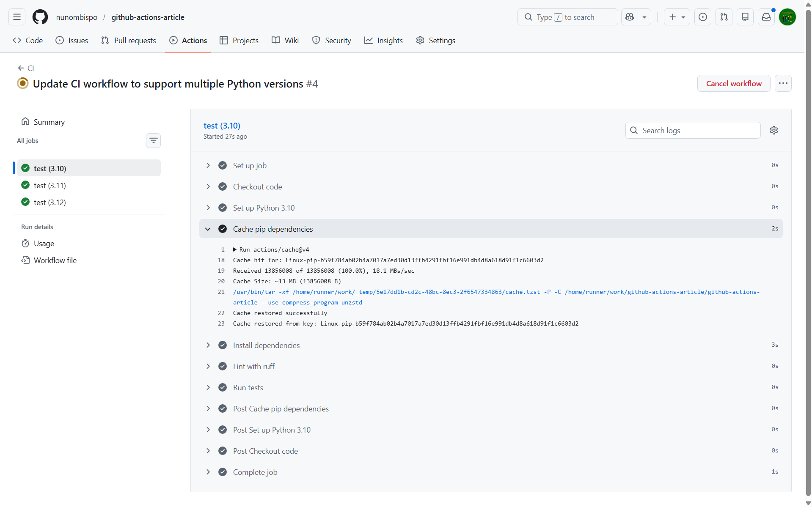The image size is (812, 507).
Task: Expand the Install dependencies step
Action: [208, 345]
